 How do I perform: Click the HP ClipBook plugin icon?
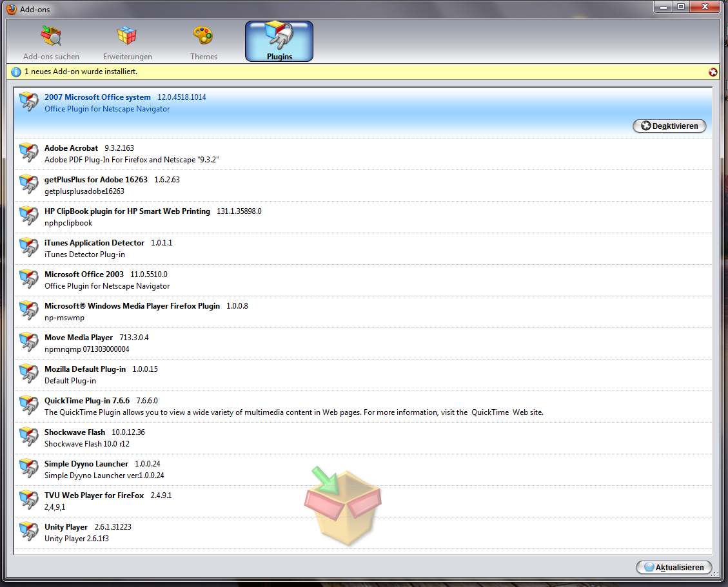[x=29, y=215]
